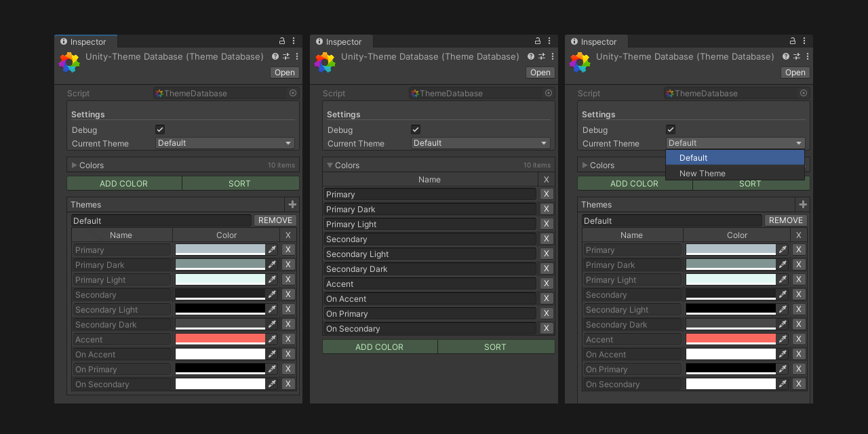Viewport: 868px width, 434px height.
Task: Uncheck the Debug checkbox in the left inspector
Action: tap(159, 130)
